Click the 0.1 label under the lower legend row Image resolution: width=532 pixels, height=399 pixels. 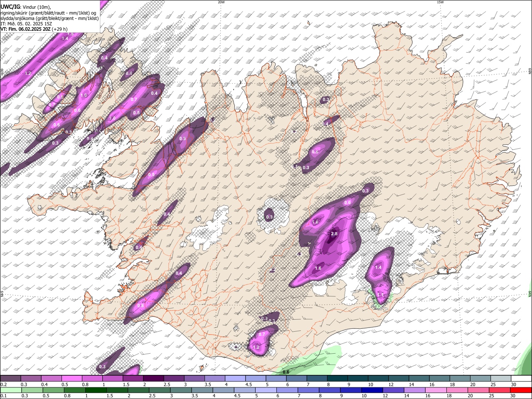[3, 396]
